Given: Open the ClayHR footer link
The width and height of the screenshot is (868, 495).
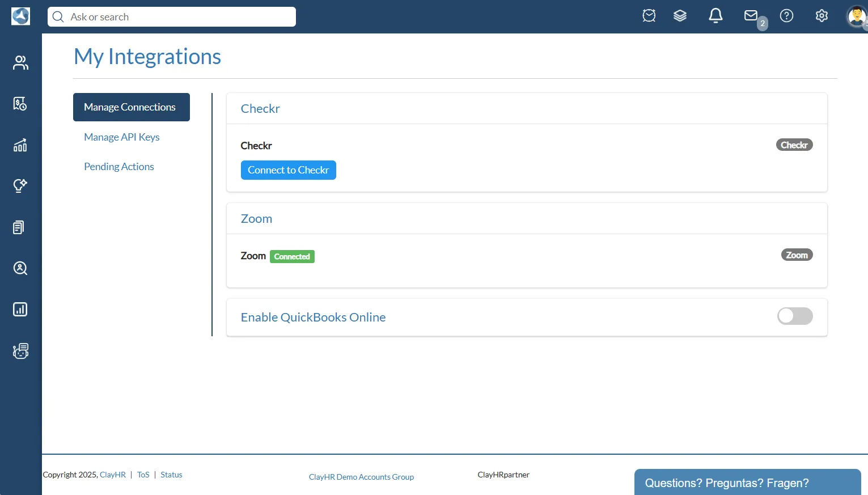Looking at the screenshot, I should (113, 475).
